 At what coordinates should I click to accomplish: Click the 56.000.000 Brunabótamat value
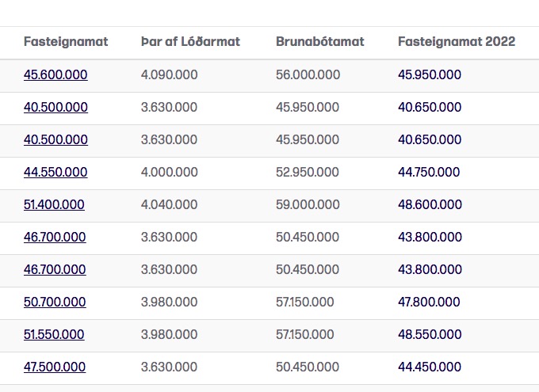tap(308, 74)
